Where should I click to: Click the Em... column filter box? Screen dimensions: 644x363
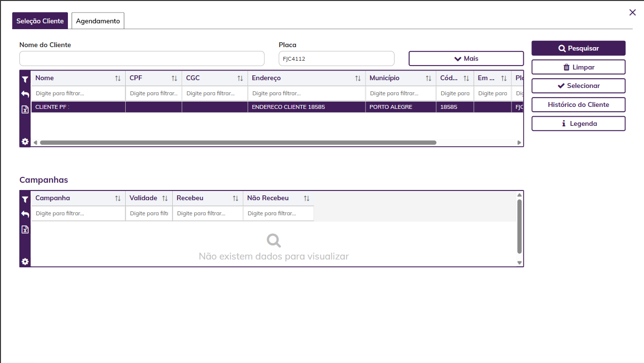click(493, 93)
